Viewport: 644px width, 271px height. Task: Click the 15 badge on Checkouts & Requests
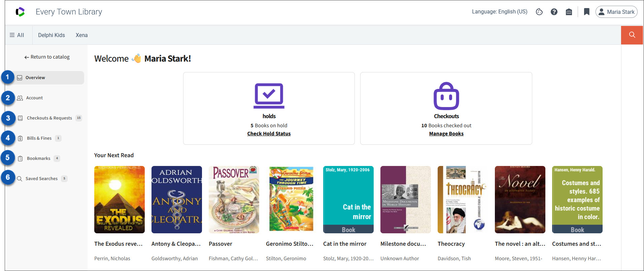click(x=79, y=118)
